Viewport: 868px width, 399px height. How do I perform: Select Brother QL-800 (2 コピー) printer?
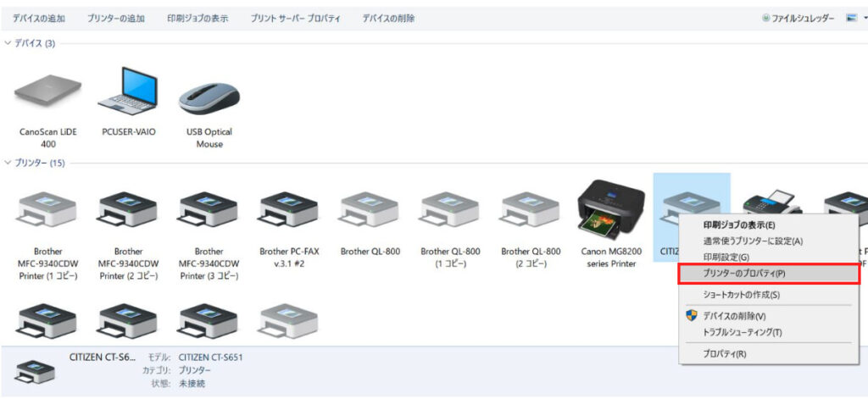tap(531, 209)
